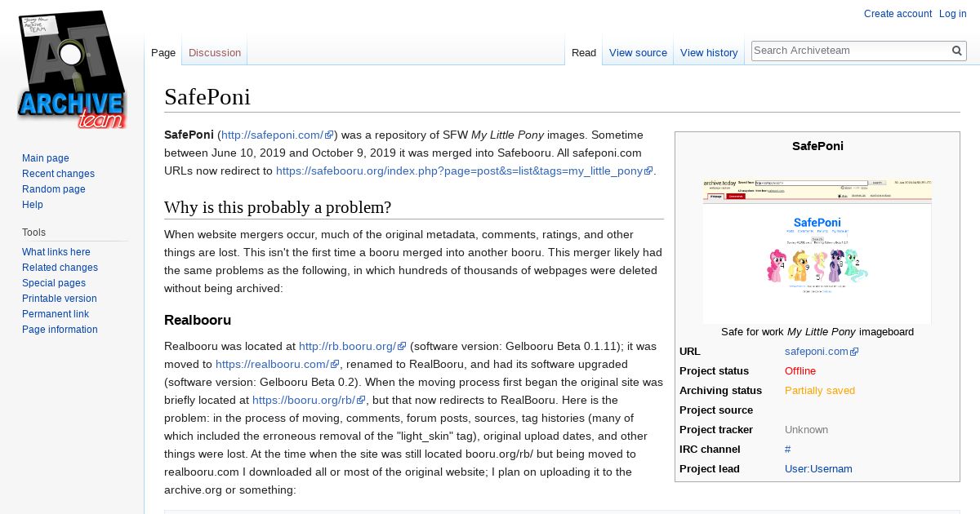Click the 'Unknown' project tracker value
The image size is (980, 514).
(x=806, y=430)
